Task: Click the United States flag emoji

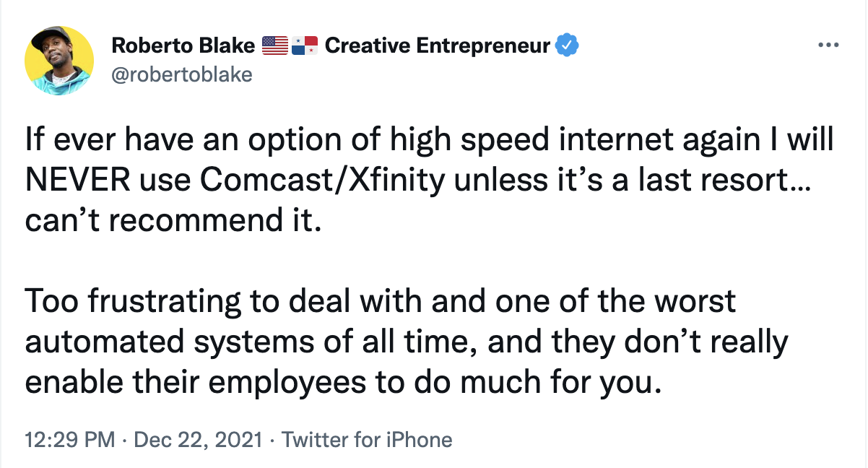Action: (x=274, y=48)
